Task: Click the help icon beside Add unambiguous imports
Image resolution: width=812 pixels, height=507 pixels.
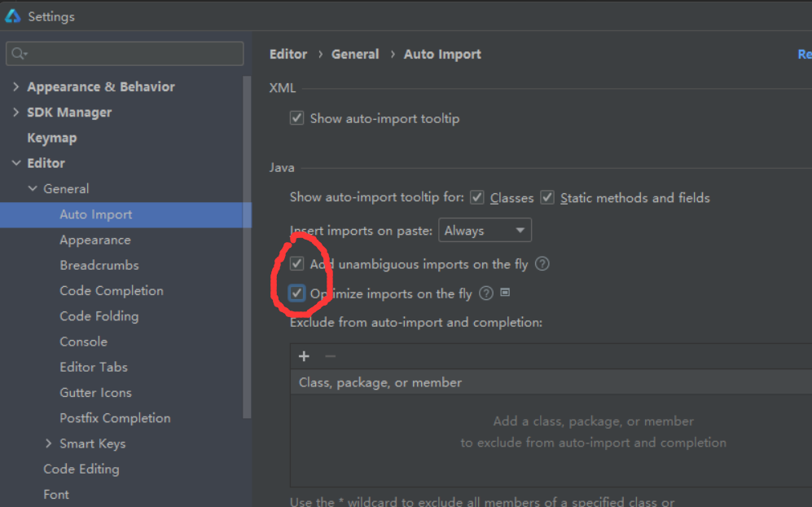Action: [x=542, y=264]
